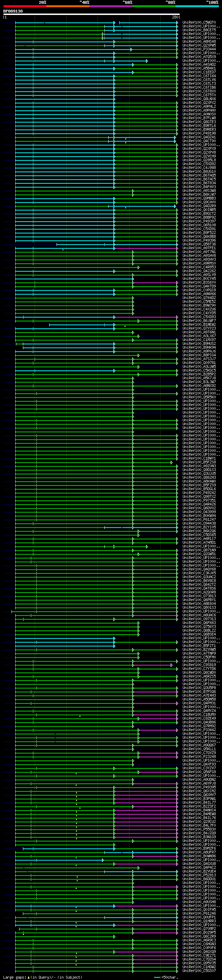The width and height of the screenshot is (222, 980).
Task: Select the UniRef100_Q58T36 label
Action: tap(199, 244)
